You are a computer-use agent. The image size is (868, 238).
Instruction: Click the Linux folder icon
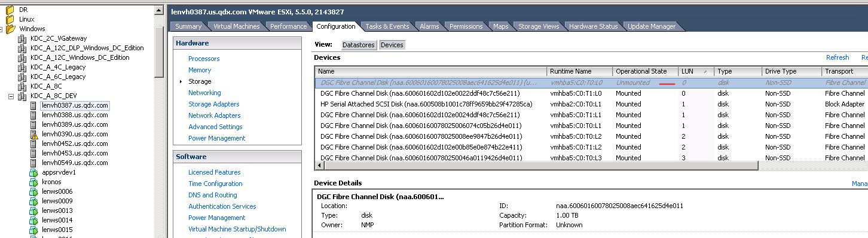pos(10,19)
